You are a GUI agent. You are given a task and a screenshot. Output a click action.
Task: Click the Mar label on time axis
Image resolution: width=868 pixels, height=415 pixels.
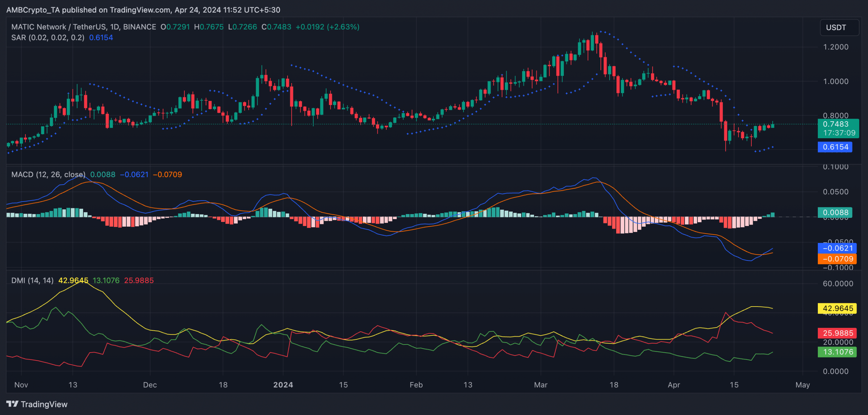pos(540,385)
